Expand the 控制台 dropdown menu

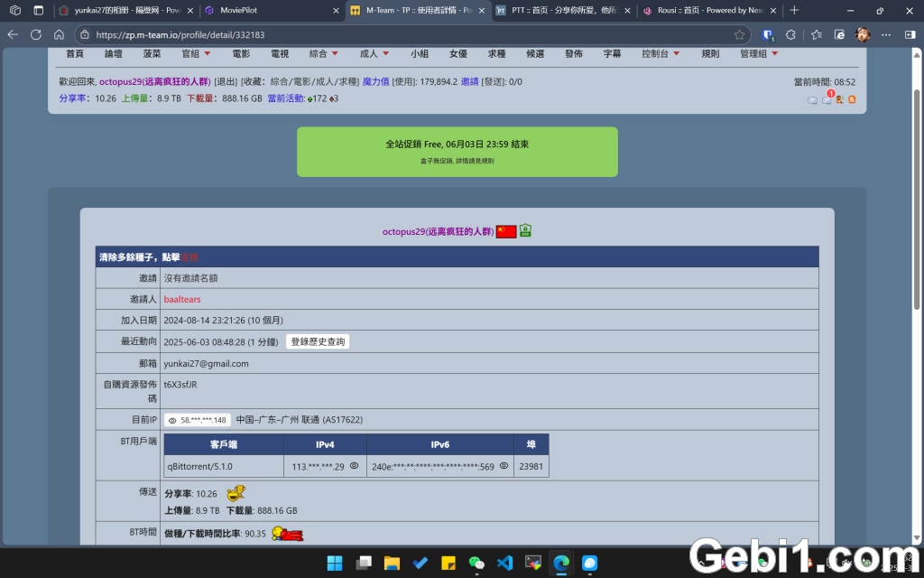pyautogui.click(x=661, y=53)
